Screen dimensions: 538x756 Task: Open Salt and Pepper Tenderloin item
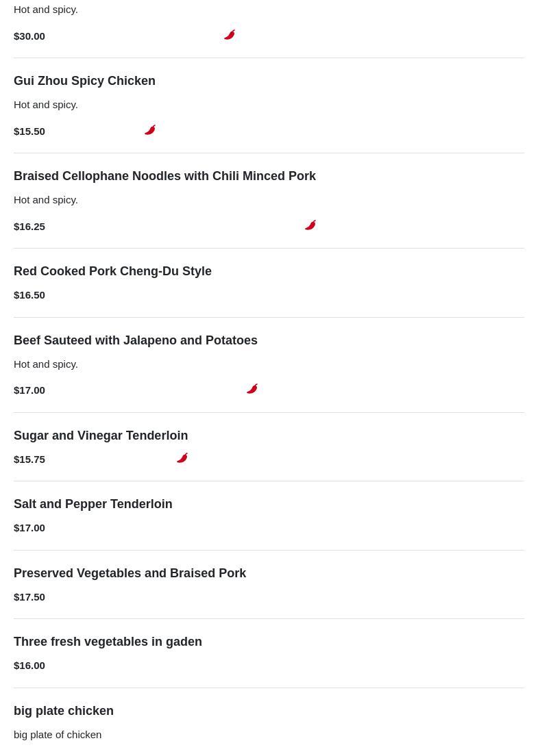point(93,504)
